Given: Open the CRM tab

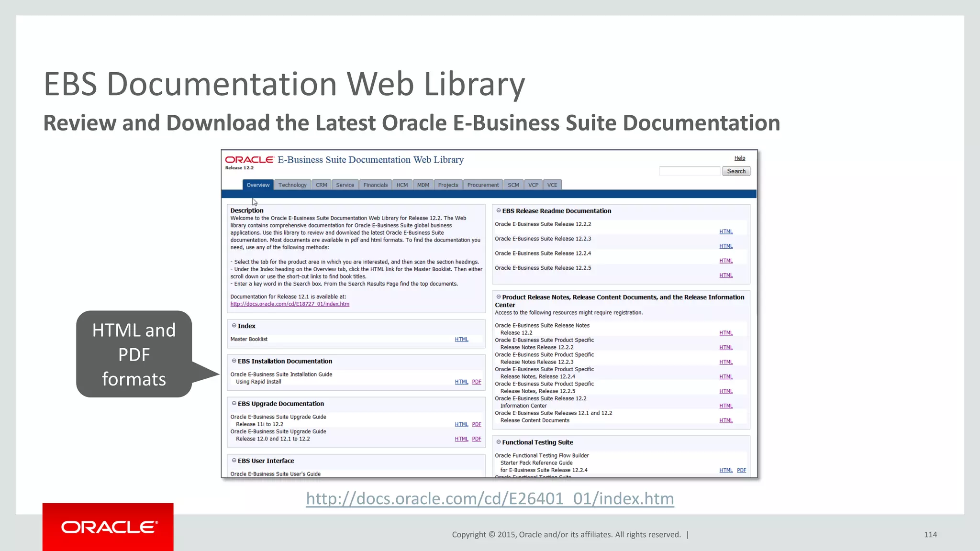Looking at the screenshot, I should tap(322, 185).
